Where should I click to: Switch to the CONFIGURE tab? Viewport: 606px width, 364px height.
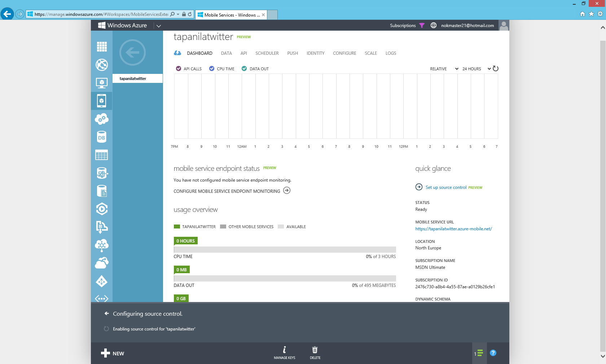tap(344, 53)
